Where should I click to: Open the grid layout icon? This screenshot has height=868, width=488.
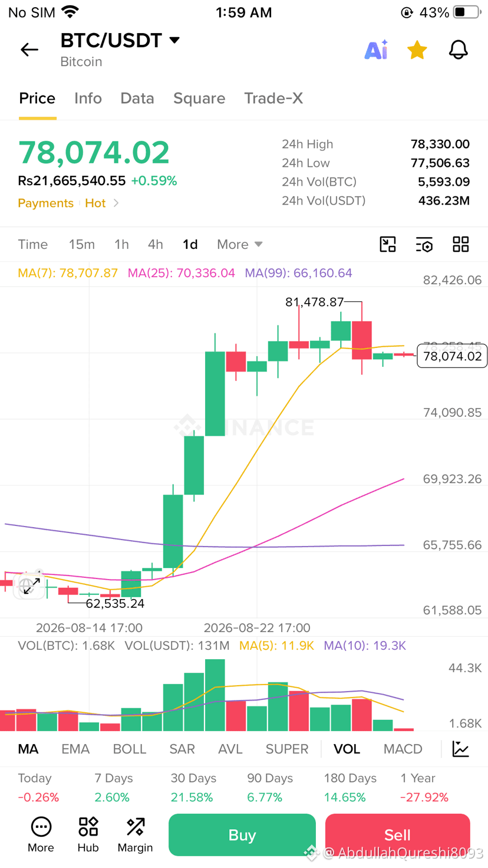pos(461,244)
